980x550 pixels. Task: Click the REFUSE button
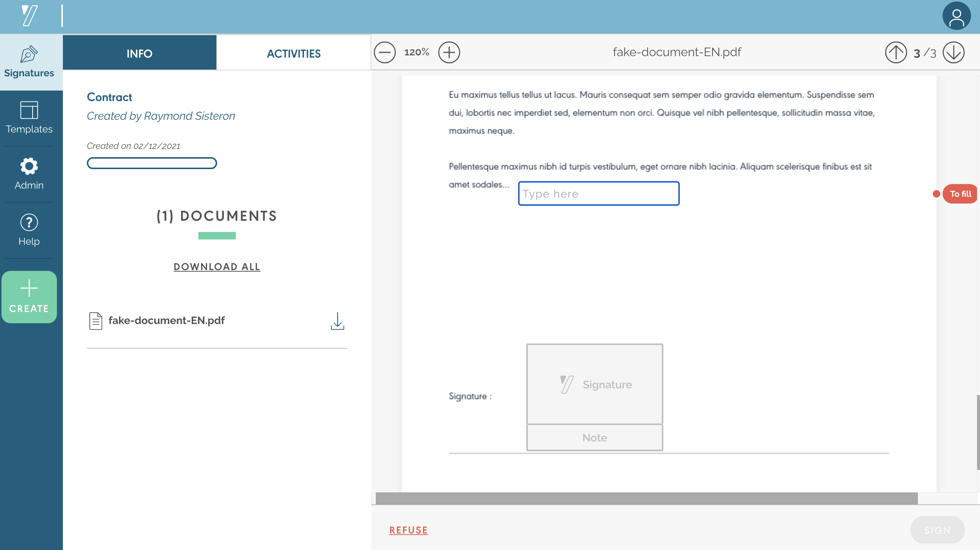point(409,531)
